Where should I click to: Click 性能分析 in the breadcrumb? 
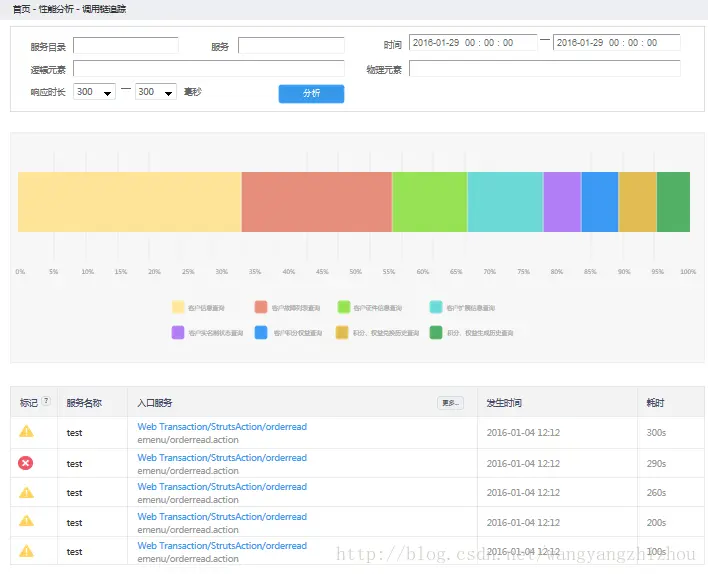(56, 9)
